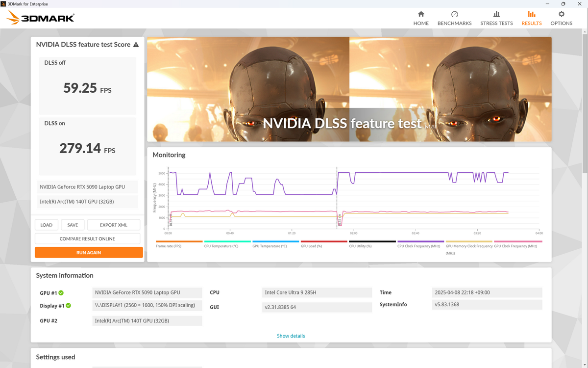Click the green check next to GPU #1
Viewport: 588px width, 368px height.
[x=61, y=293]
